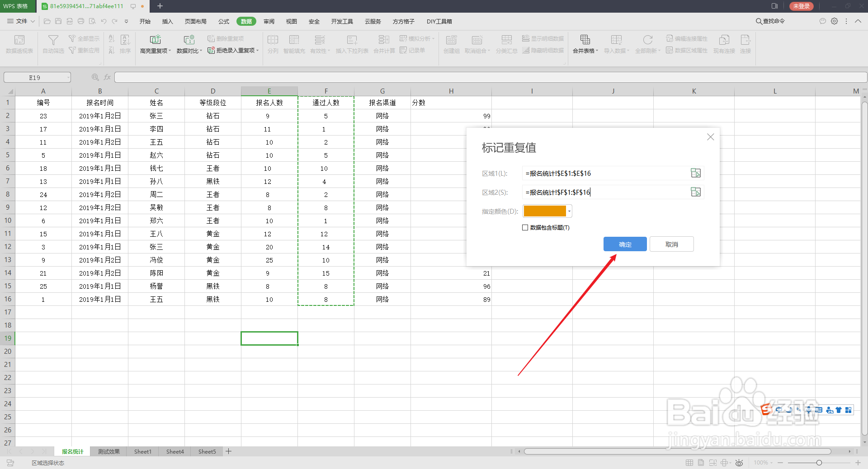Click the undo arrow icon
The height and width of the screenshot is (469, 868).
point(104,21)
